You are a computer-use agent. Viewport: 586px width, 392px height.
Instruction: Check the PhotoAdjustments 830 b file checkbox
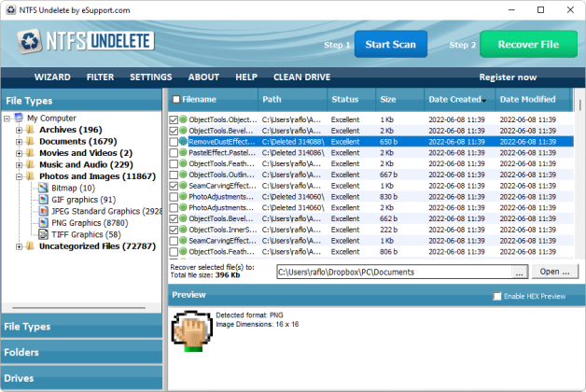point(174,197)
